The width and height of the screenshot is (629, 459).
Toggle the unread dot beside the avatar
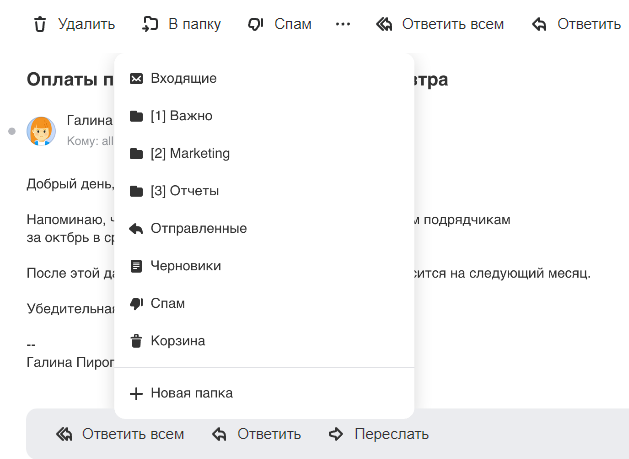[12, 131]
